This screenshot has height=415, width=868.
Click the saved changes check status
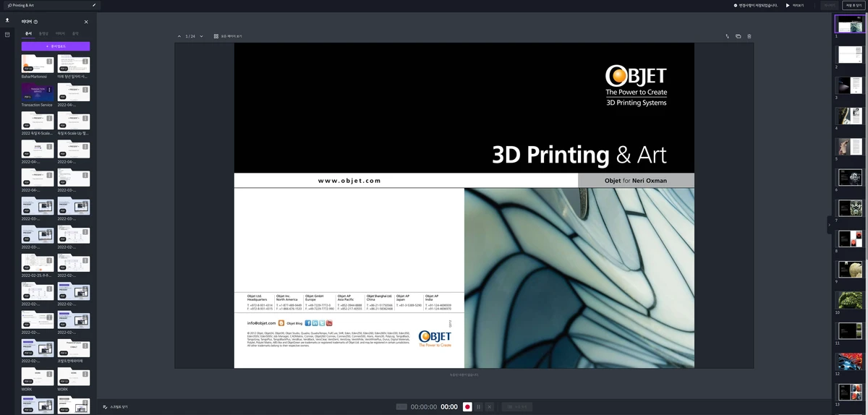click(757, 5)
